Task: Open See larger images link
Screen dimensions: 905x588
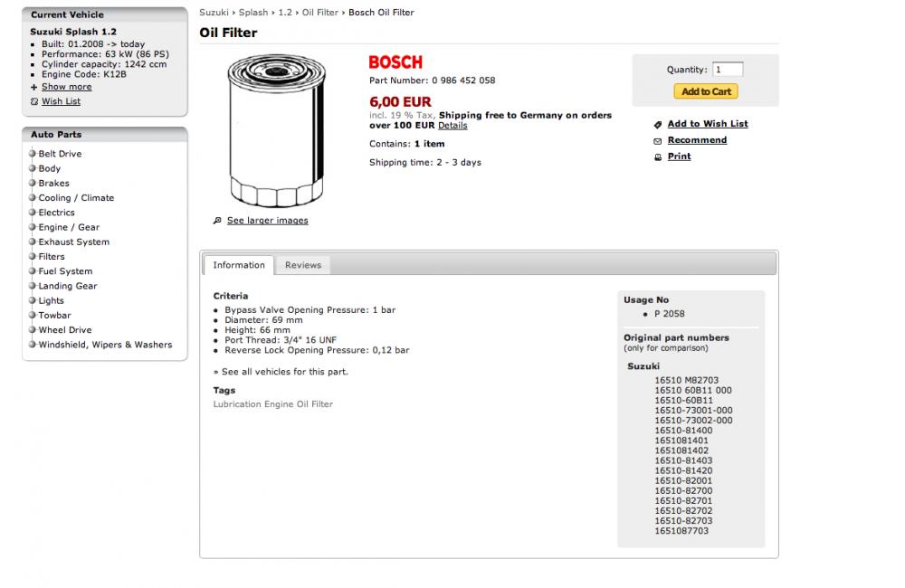Action: click(268, 221)
